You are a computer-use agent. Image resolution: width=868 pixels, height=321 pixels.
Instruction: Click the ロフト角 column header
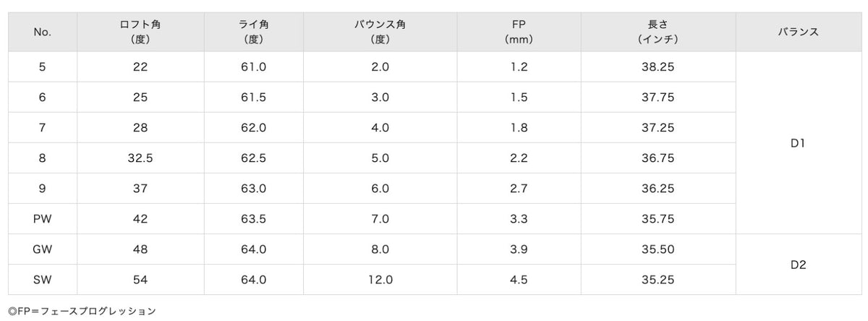pyautogui.click(x=140, y=32)
